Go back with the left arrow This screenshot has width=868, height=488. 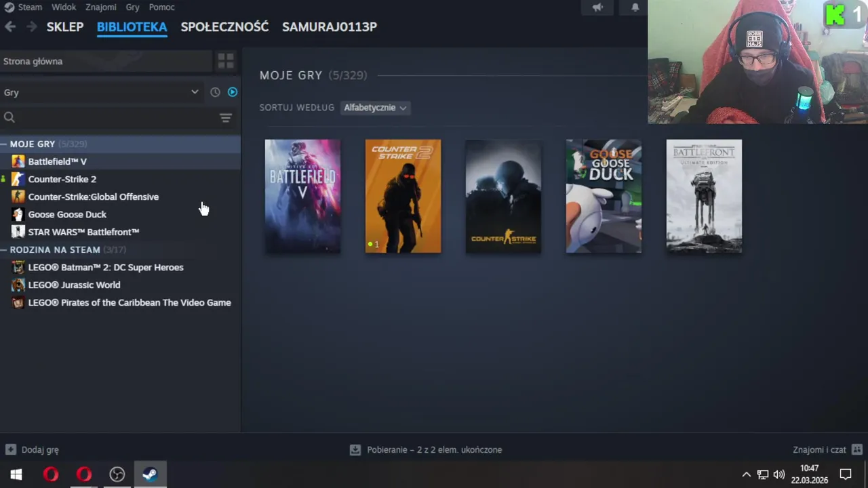10,26
